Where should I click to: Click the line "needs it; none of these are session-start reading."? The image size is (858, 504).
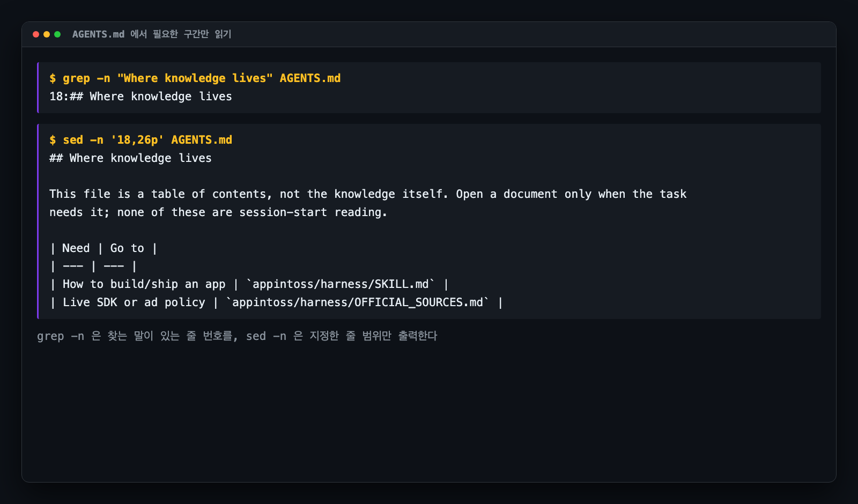tap(218, 212)
